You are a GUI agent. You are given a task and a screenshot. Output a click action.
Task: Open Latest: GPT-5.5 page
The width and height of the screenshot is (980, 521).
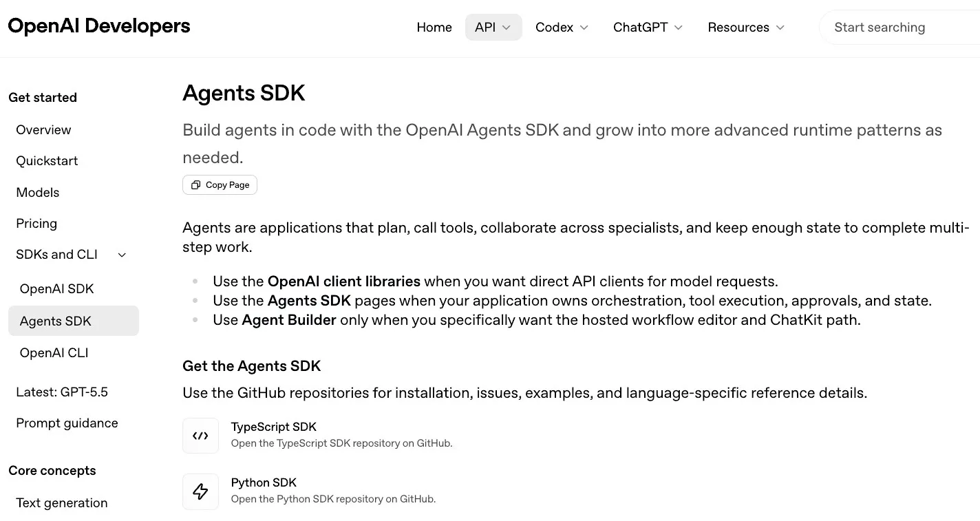click(x=62, y=392)
